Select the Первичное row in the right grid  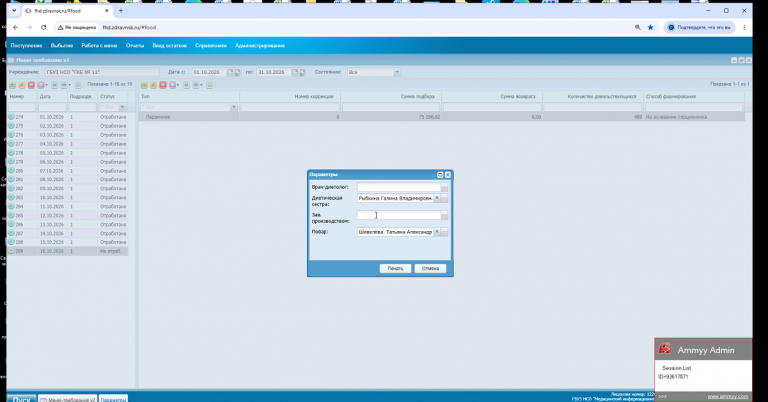coord(442,117)
